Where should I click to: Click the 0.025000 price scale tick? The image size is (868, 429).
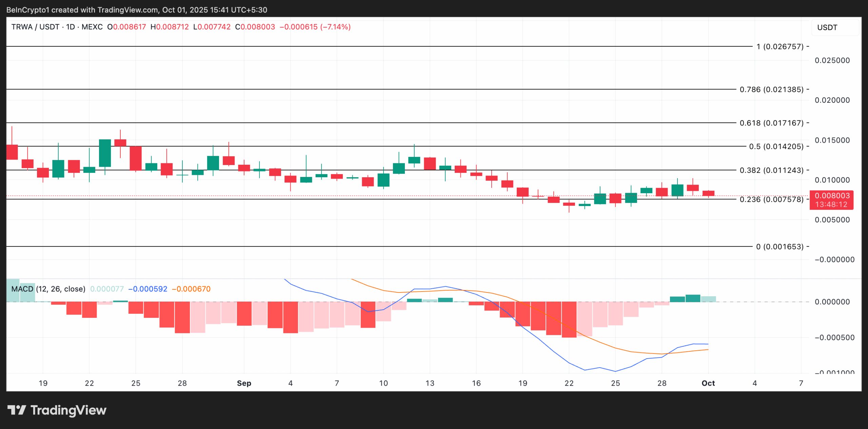pos(832,60)
